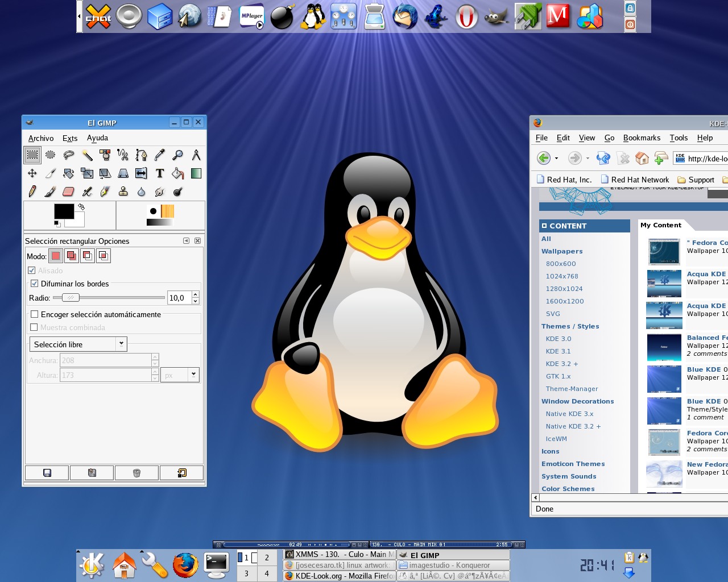Set selection mode to Intersect
This screenshot has height=582, width=728.
coord(103,256)
